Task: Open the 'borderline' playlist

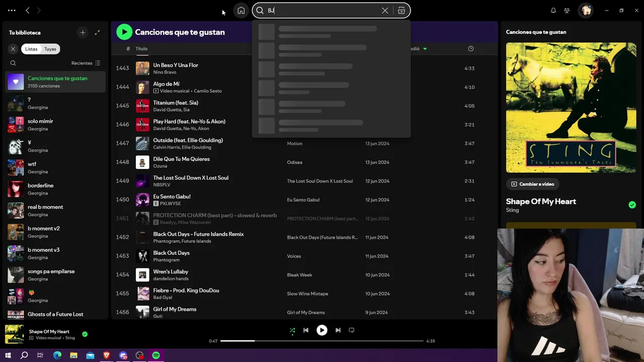Action: [x=55, y=189]
